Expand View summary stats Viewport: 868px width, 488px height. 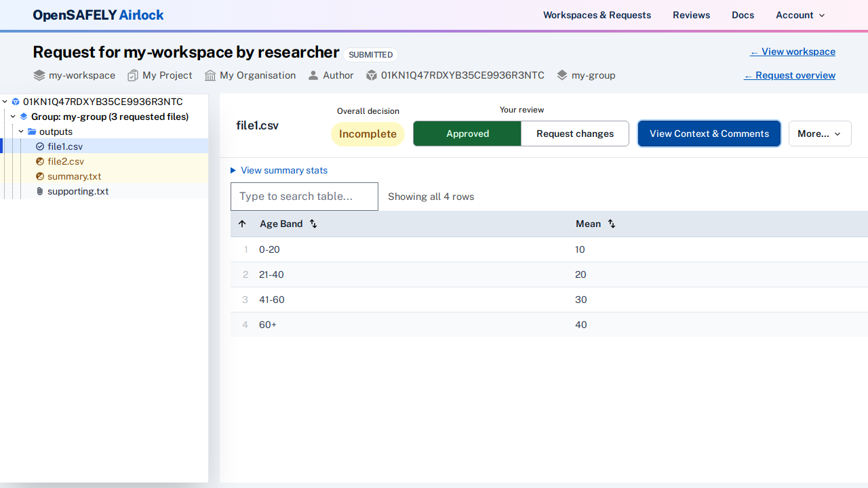click(x=279, y=170)
